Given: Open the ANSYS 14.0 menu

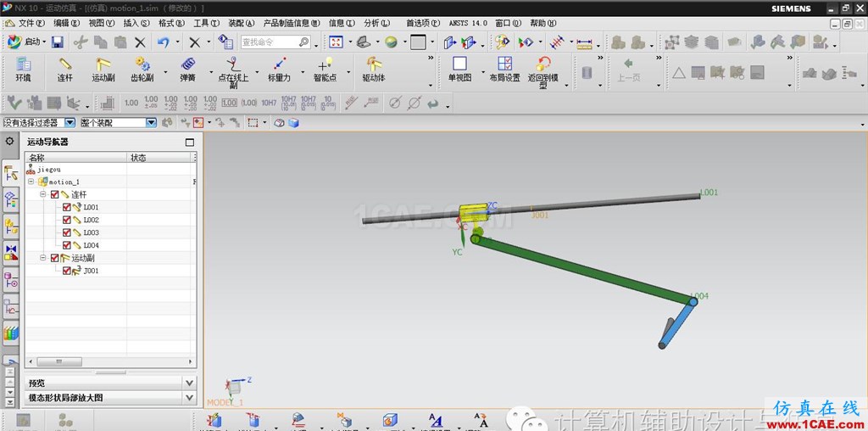Looking at the screenshot, I should (468, 23).
